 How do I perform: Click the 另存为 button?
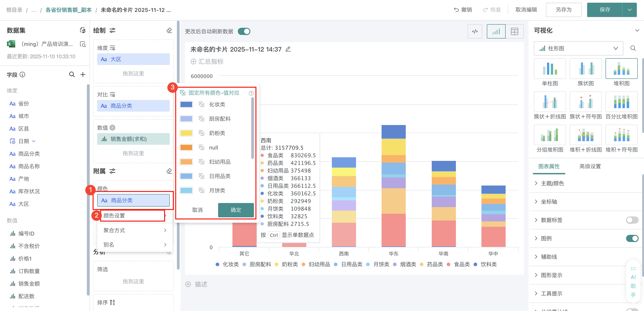(x=563, y=10)
